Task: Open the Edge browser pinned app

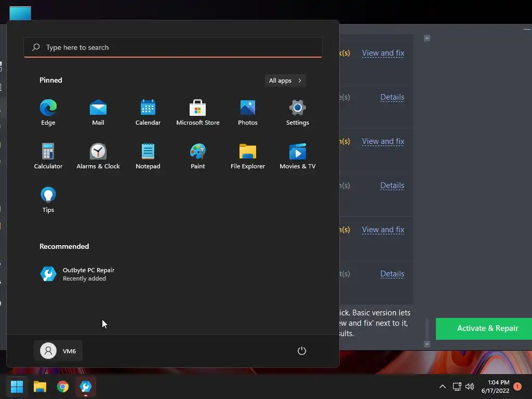Action: point(48,113)
